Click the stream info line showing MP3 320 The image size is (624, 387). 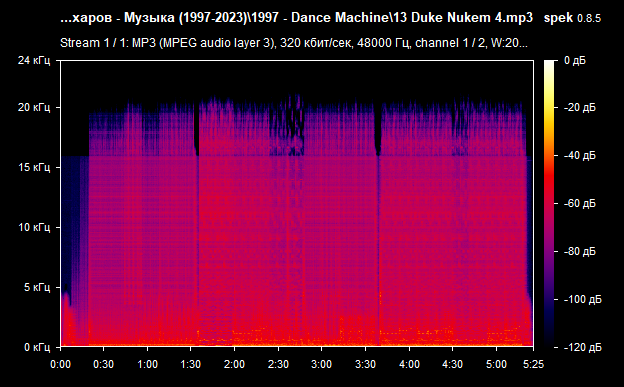[x=294, y=43]
